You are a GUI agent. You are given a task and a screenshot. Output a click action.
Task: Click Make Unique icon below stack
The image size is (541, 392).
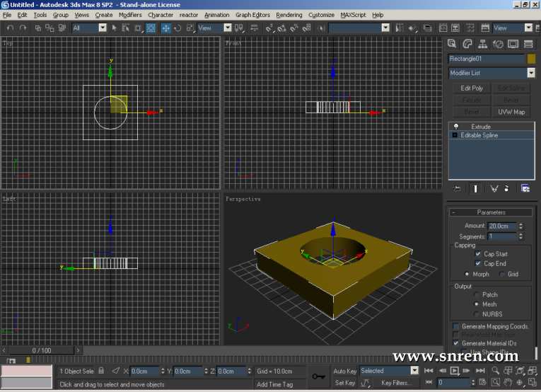tap(494, 188)
